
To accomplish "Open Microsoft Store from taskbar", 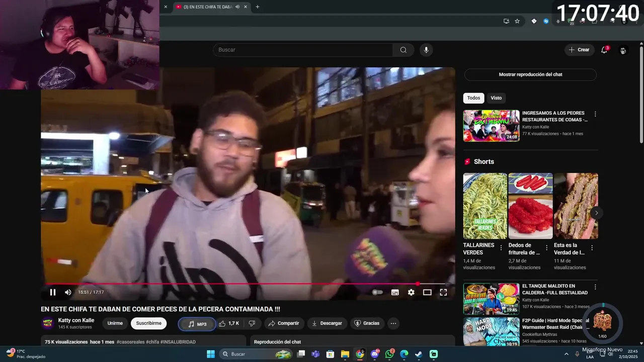I will 330,354.
